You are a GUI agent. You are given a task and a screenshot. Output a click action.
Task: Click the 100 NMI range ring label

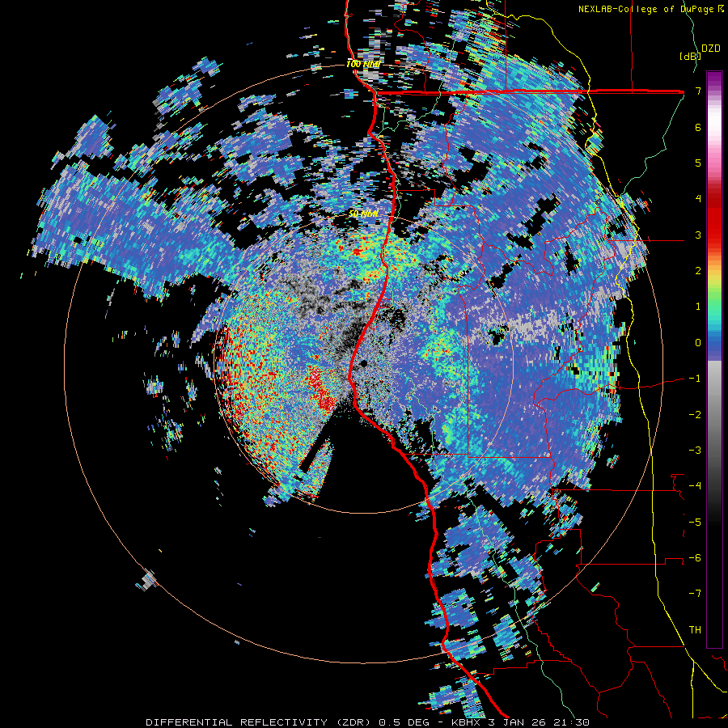[363, 64]
